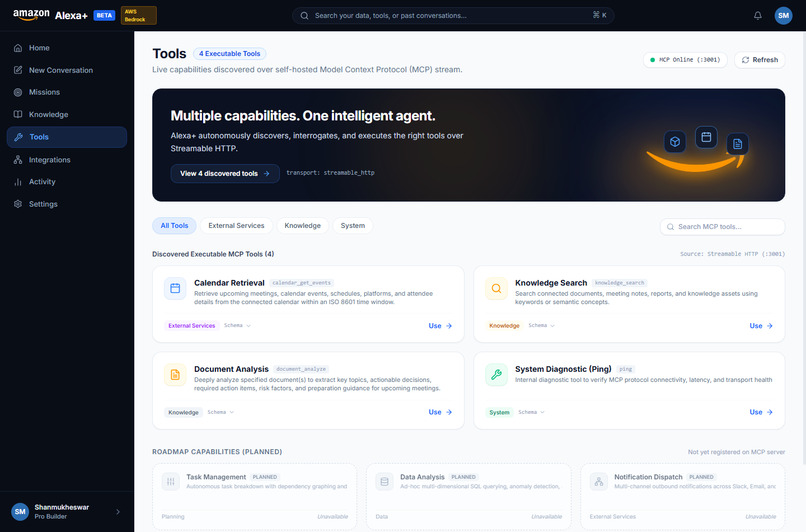Click the Calendar Retrieval card icon
Screen dimensions: 806x532
pos(175,288)
